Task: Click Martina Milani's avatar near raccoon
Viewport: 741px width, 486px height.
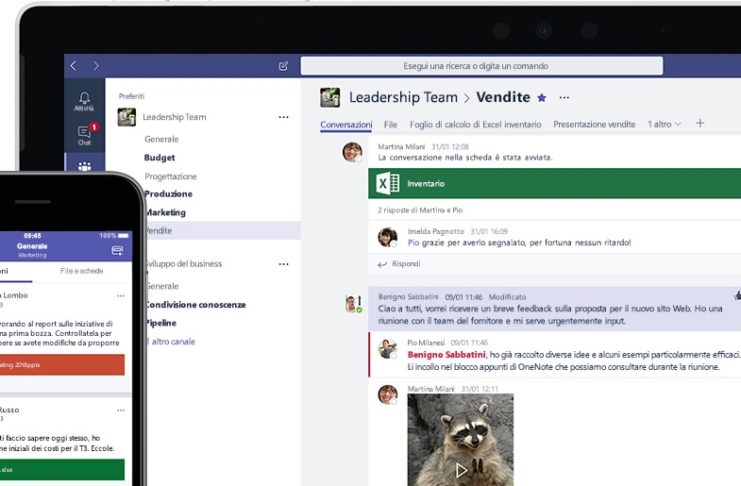Action: point(388,394)
